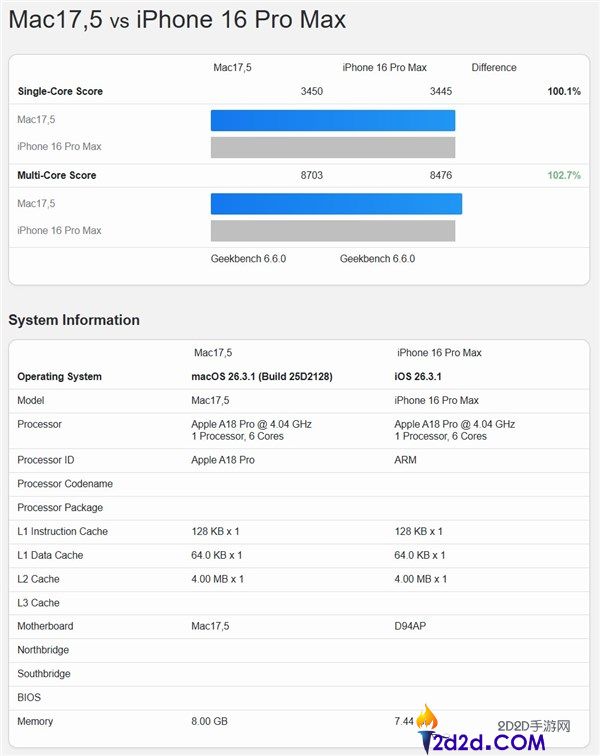The width and height of the screenshot is (600, 756).
Task: Select the 'Northbridge' row label
Action: pos(43,650)
